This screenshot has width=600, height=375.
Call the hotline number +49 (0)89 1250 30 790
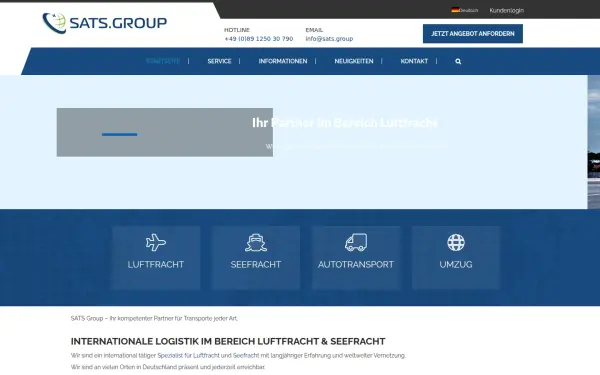(x=259, y=39)
